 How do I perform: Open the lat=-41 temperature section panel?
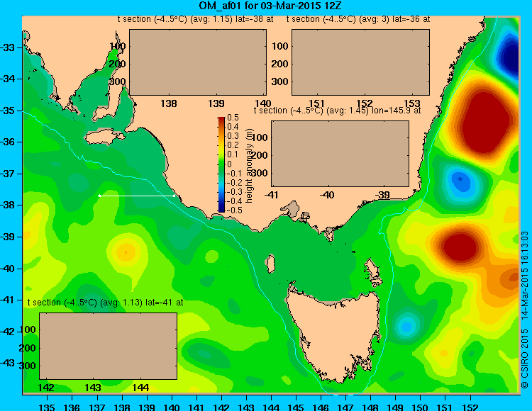109,346
